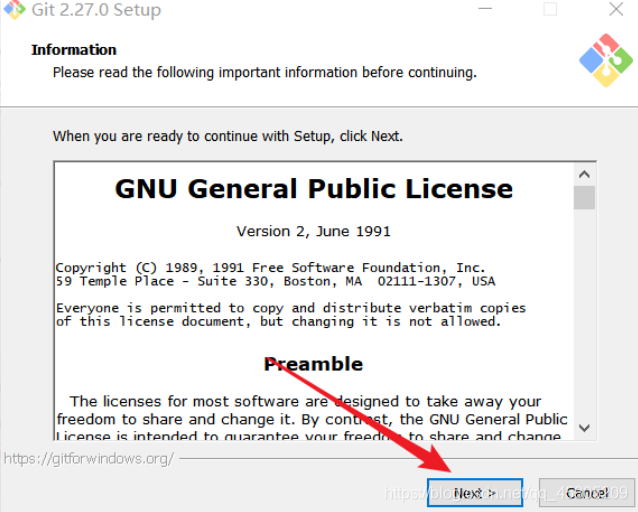Image resolution: width=638 pixels, height=512 pixels.
Task: Click the '59 Temple Place' address line
Action: (x=275, y=281)
